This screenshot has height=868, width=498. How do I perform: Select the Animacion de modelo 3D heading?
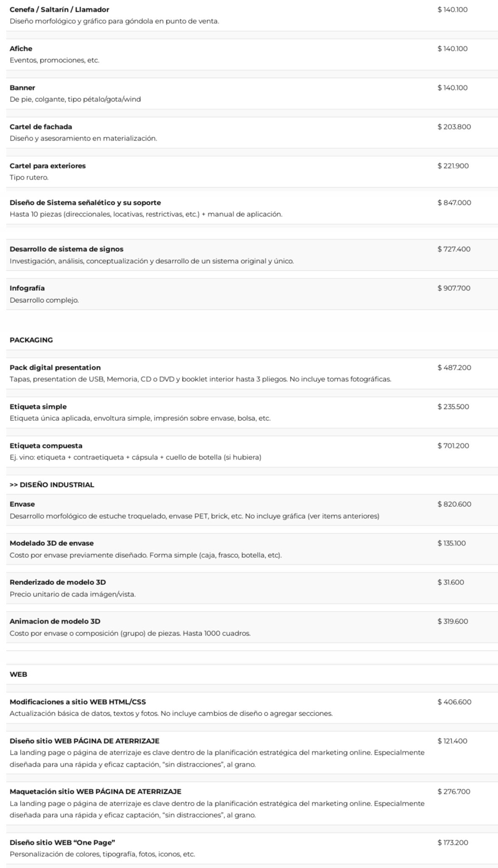[x=55, y=621]
